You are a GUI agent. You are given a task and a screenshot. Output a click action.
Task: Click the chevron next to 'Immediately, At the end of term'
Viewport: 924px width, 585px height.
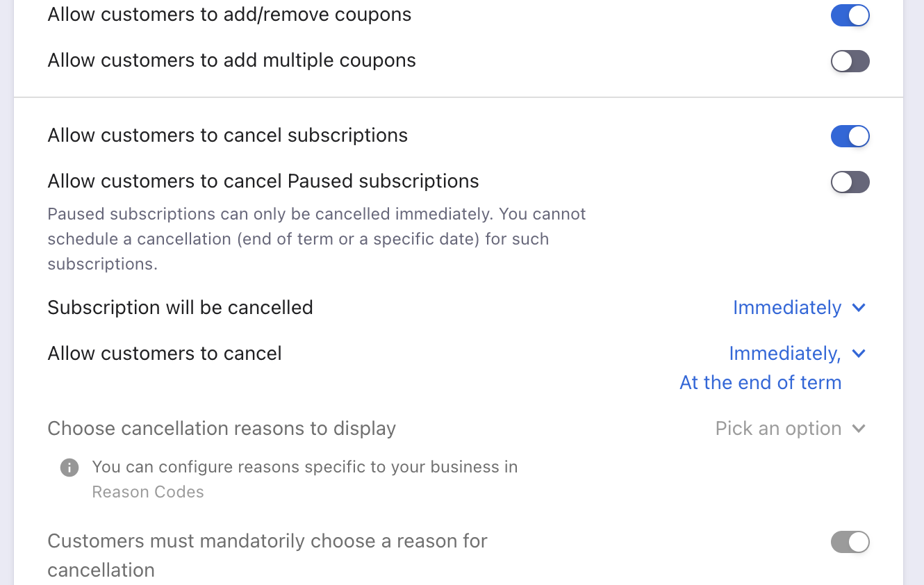click(x=859, y=353)
